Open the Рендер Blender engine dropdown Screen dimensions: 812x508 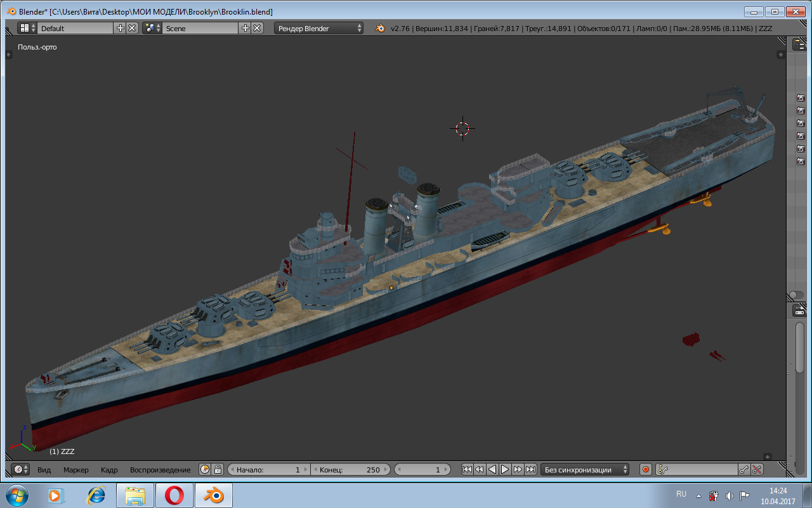319,28
